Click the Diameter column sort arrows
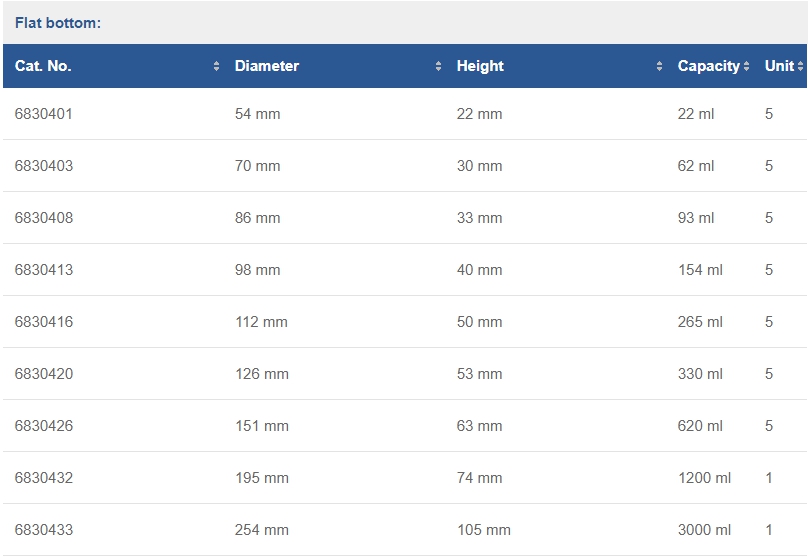This screenshot has width=808, height=558. [438, 66]
